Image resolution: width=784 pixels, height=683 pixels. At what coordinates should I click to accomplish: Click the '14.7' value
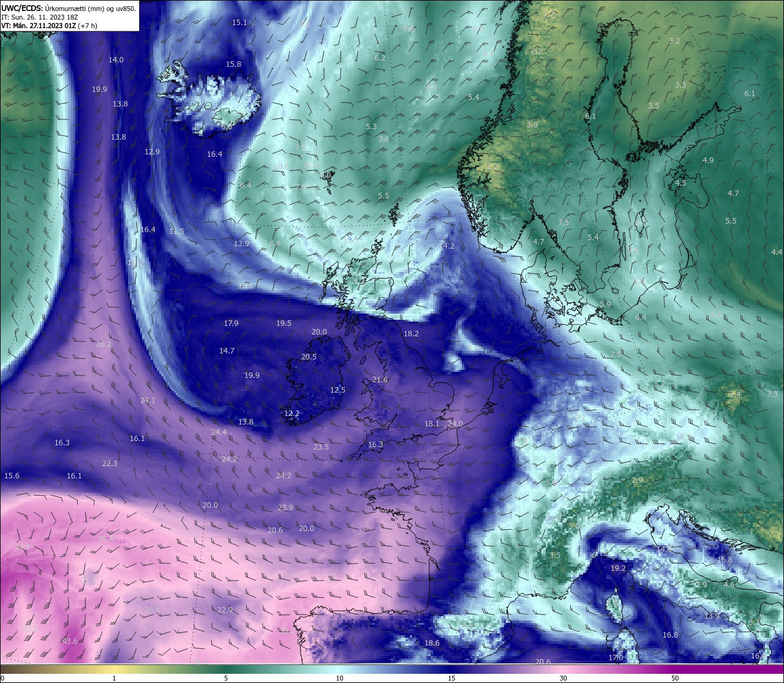click(x=227, y=351)
